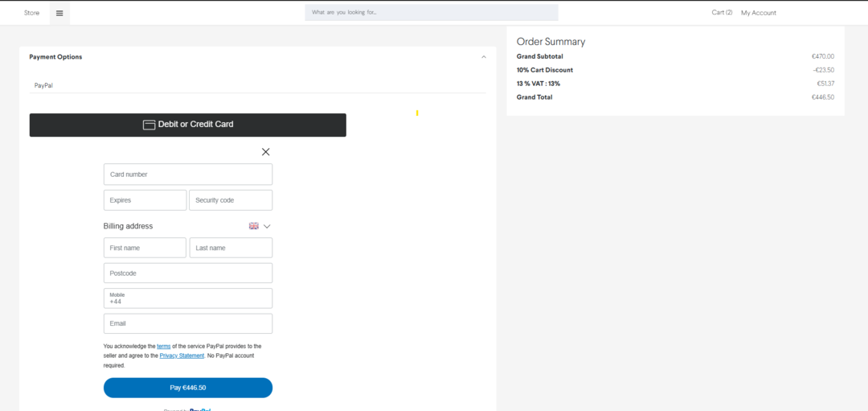This screenshot has width=868, height=411.
Task: Click the Grand Total €446.50 amount
Action: pyautogui.click(x=823, y=97)
